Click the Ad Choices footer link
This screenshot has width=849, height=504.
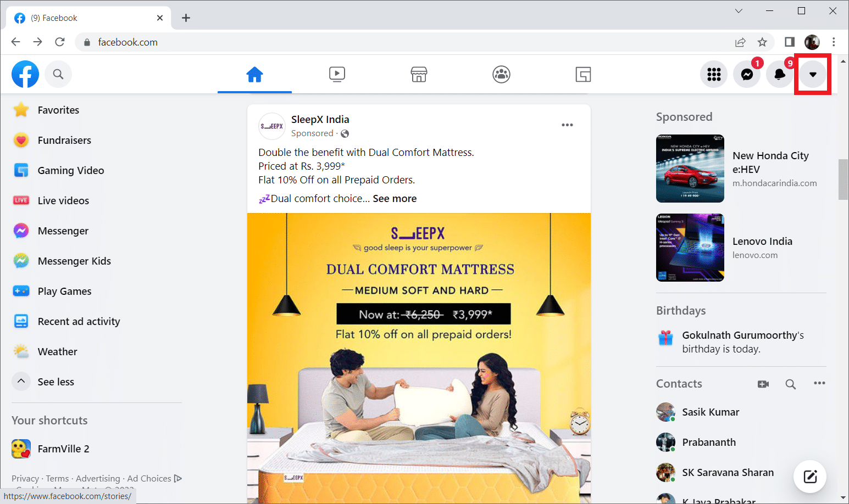(x=154, y=479)
